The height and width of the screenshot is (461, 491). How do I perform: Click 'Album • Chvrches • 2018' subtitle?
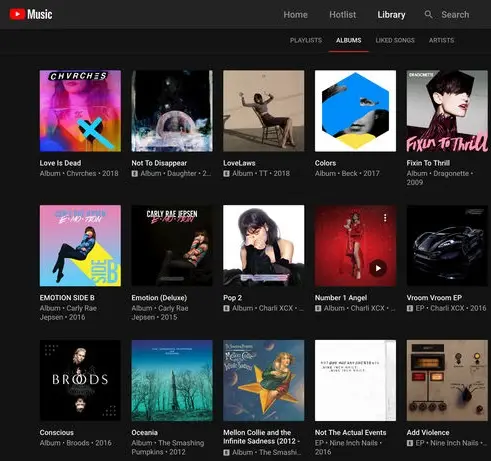(79, 173)
